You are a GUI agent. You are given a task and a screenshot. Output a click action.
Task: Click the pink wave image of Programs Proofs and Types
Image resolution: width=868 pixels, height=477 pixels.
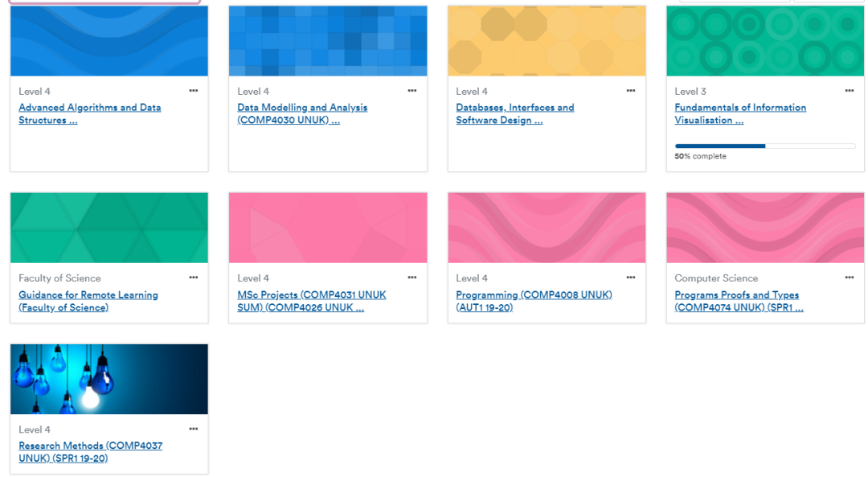point(765,228)
